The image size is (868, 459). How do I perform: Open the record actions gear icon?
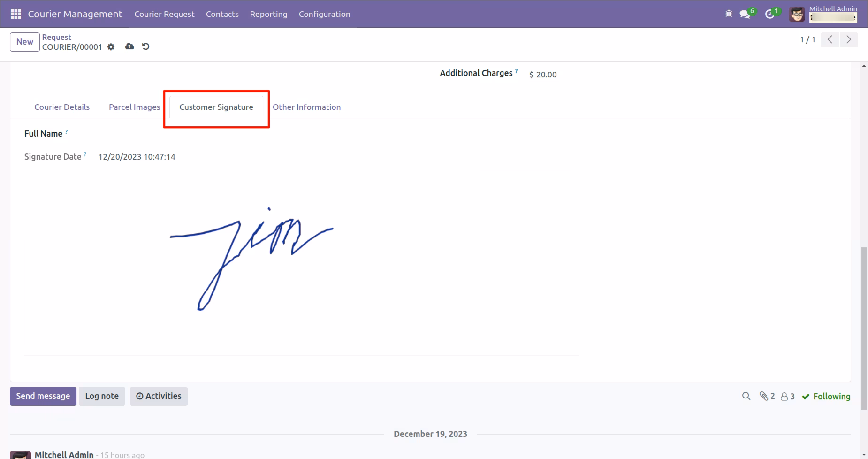pyautogui.click(x=111, y=47)
